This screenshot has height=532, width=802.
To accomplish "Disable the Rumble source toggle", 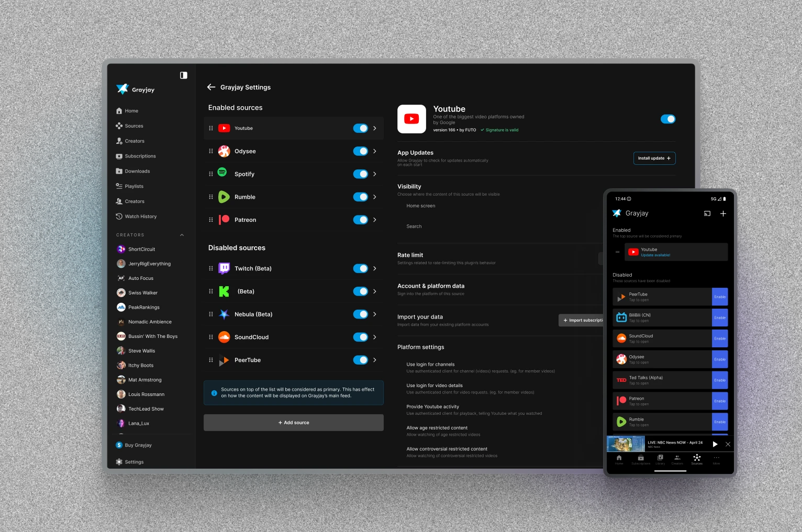I will (360, 197).
